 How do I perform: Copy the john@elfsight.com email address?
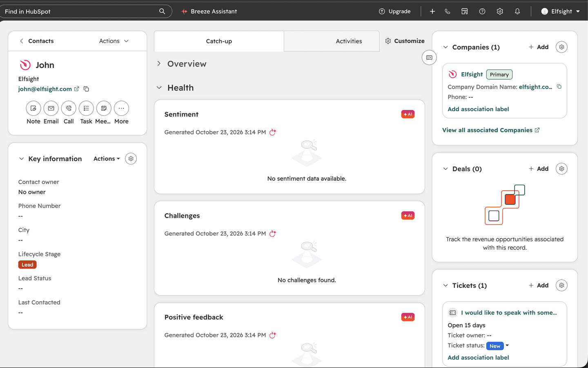click(x=86, y=89)
